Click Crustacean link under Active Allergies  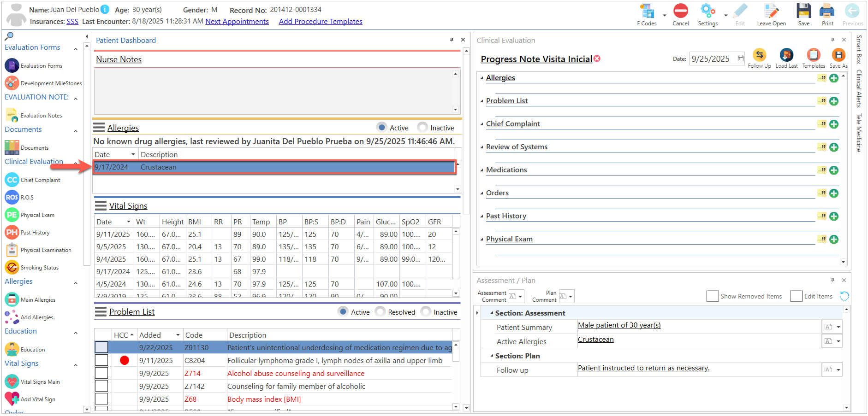pos(595,340)
